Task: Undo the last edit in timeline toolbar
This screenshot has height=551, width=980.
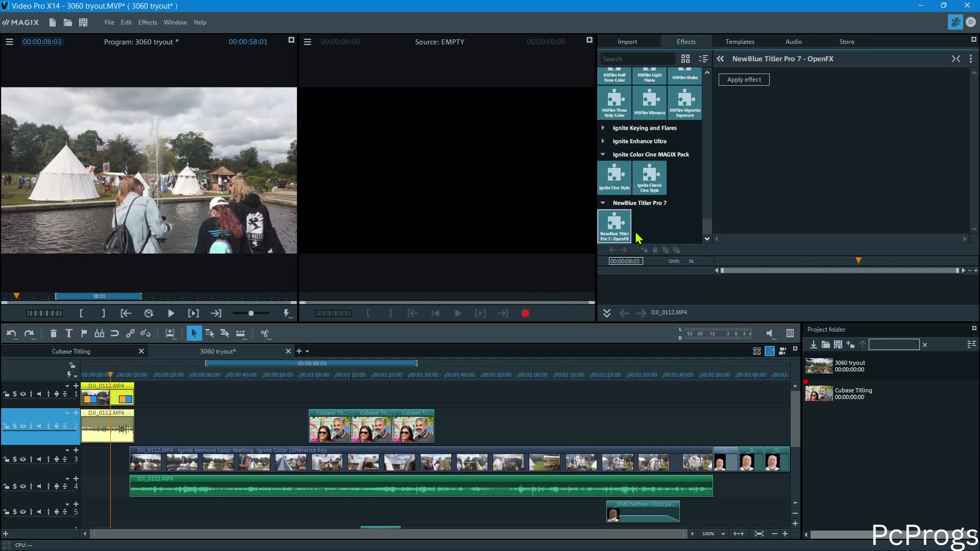Action: click(12, 334)
